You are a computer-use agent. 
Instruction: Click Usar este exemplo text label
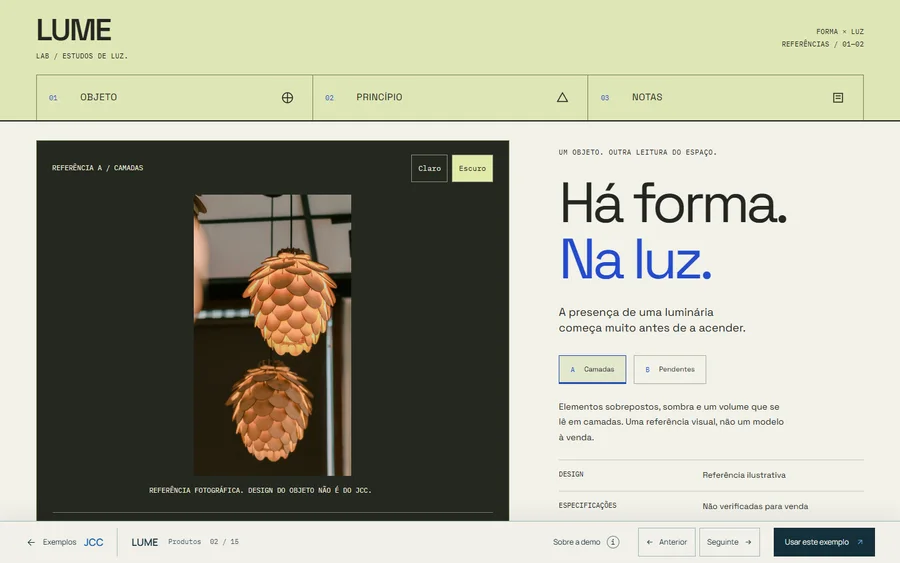[x=816, y=542]
